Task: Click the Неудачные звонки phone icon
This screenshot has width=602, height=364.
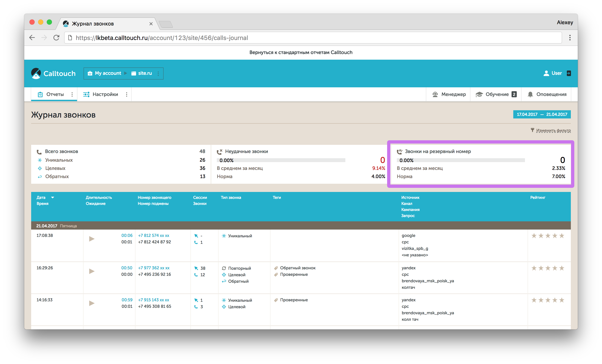Action: click(x=219, y=152)
